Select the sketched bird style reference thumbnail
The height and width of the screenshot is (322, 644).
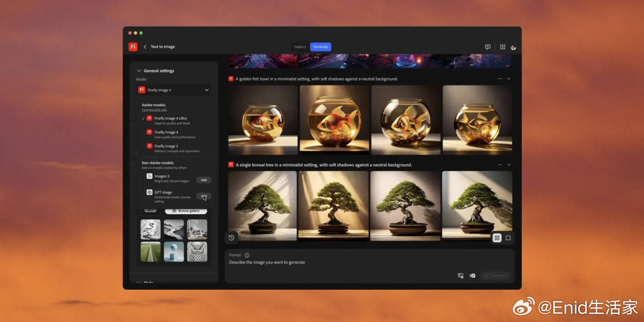(151, 229)
